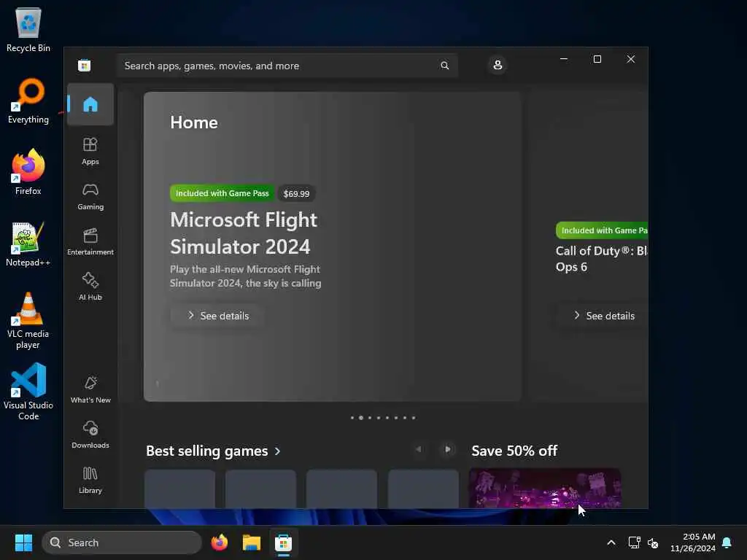This screenshot has height=560, width=747.
Task: Click the taskbar Search box
Action: (122, 542)
